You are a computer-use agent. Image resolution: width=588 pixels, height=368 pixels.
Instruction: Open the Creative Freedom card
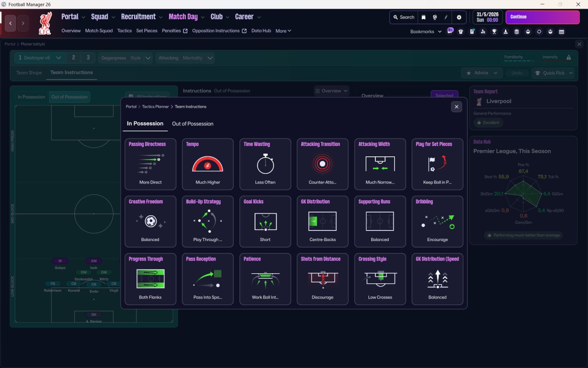tap(150, 222)
